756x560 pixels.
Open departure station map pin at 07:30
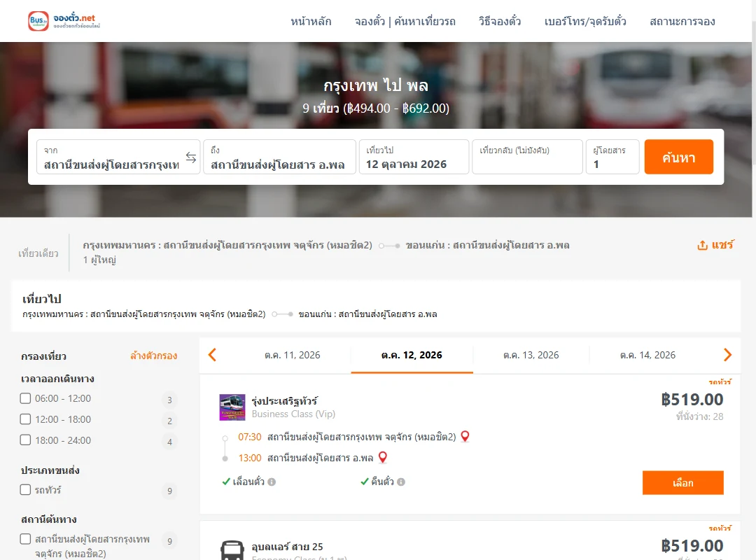[x=465, y=437]
